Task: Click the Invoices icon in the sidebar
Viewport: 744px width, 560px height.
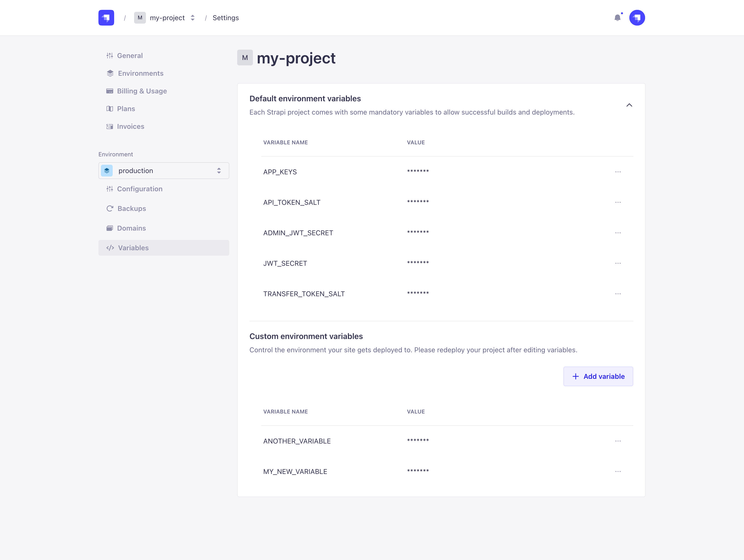Action: point(110,126)
